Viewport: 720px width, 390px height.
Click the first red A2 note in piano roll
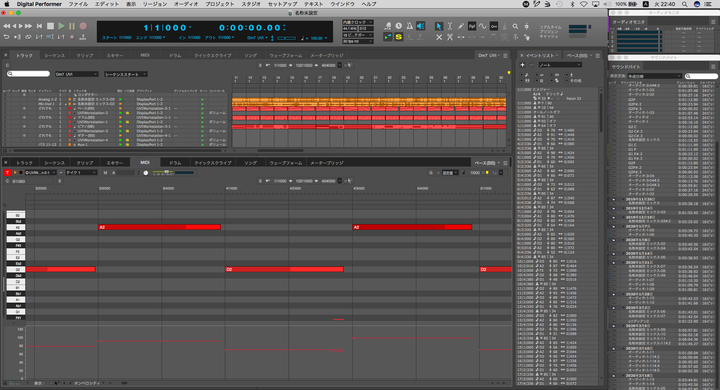[x=159, y=227]
